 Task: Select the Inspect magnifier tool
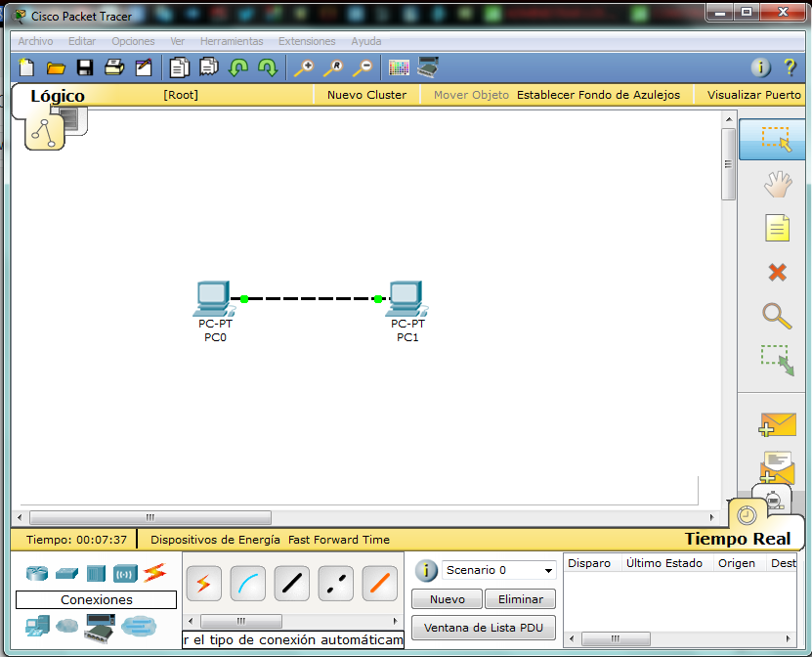point(775,316)
